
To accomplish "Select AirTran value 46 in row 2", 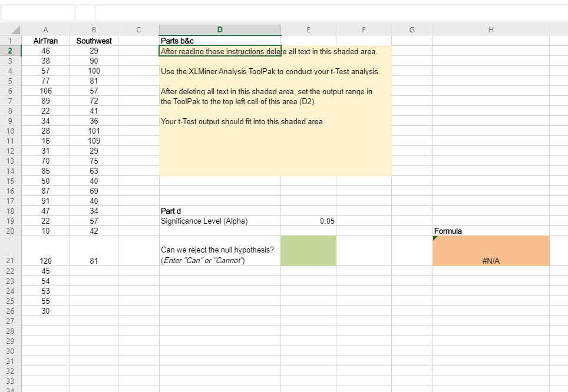I will [x=45, y=51].
